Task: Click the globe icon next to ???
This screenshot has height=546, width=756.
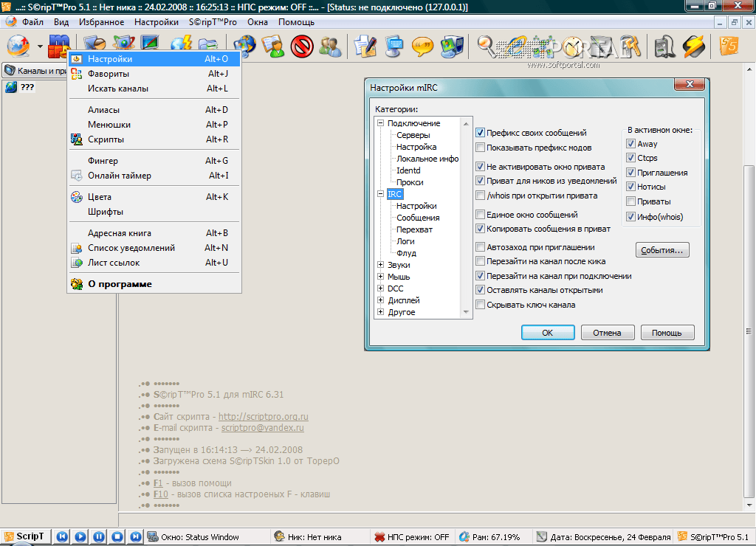Action: tap(11, 87)
